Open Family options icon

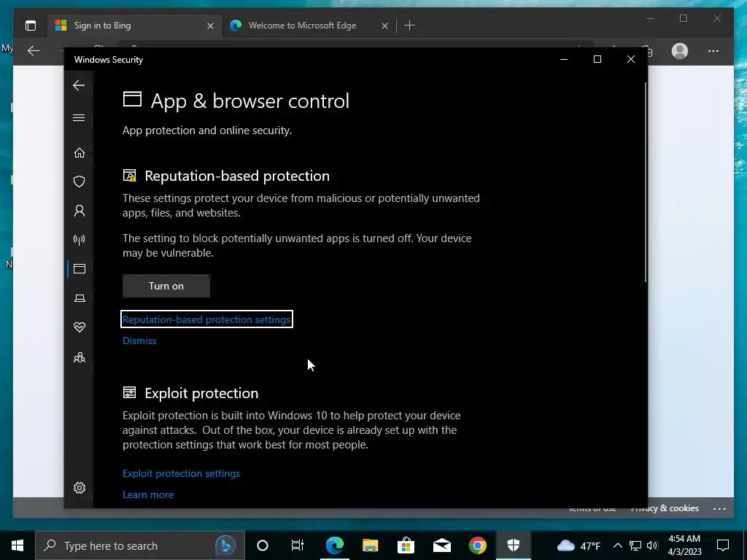coord(79,357)
